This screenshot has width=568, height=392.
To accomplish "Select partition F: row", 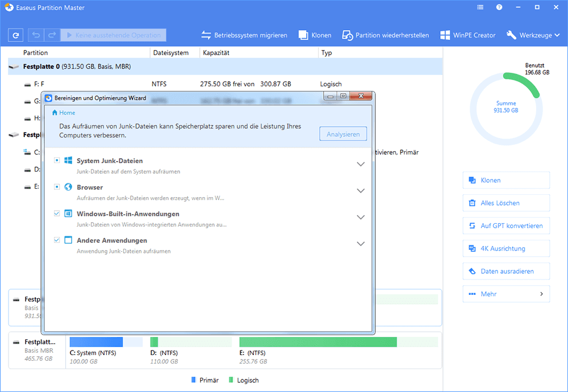I will [x=225, y=84].
